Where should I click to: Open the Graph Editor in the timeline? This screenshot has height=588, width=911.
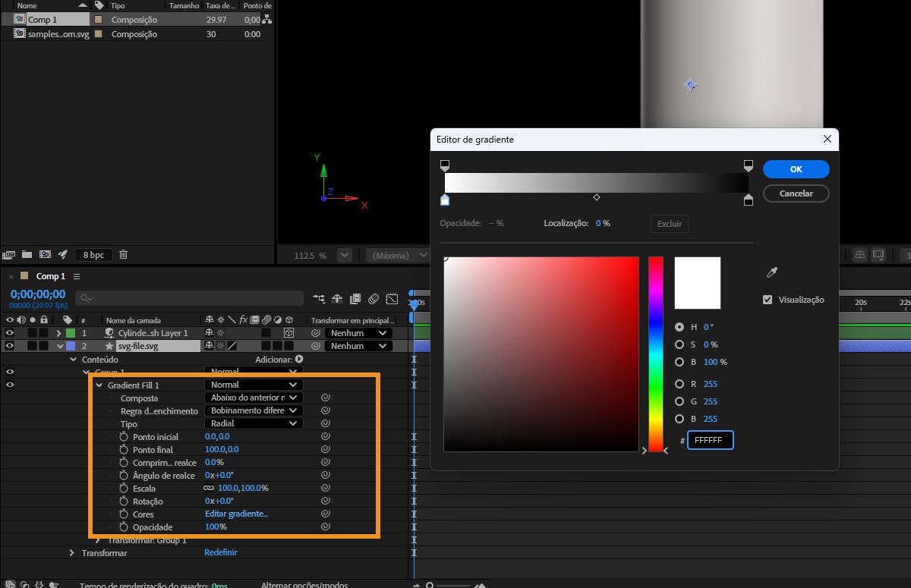point(392,299)
